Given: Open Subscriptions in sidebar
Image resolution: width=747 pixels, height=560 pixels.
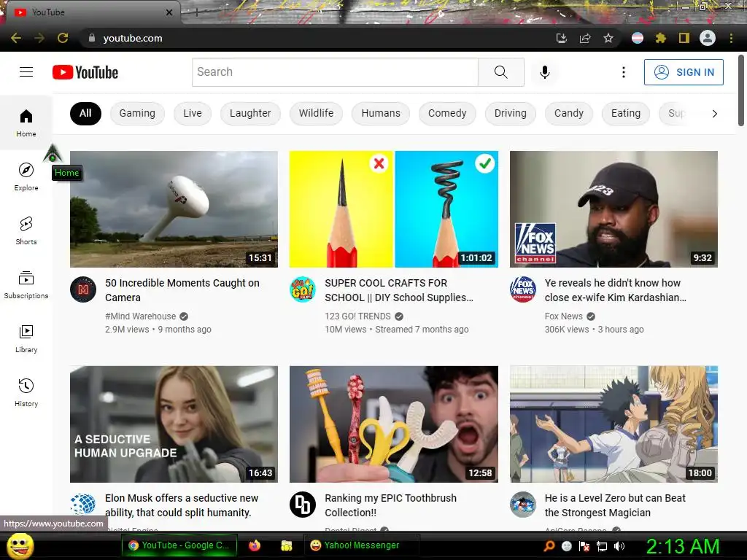Looking at the screenshot, I should coord(26,284).
